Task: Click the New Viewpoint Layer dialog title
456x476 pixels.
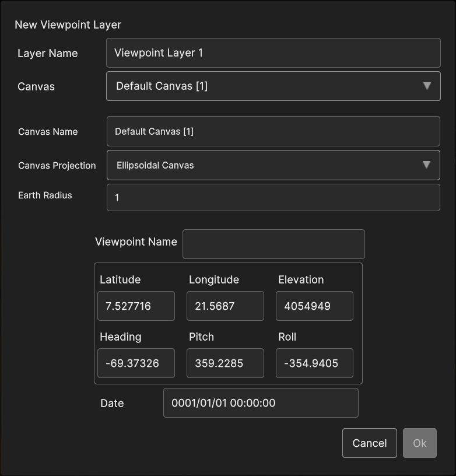Action: (x=68, y=24)
